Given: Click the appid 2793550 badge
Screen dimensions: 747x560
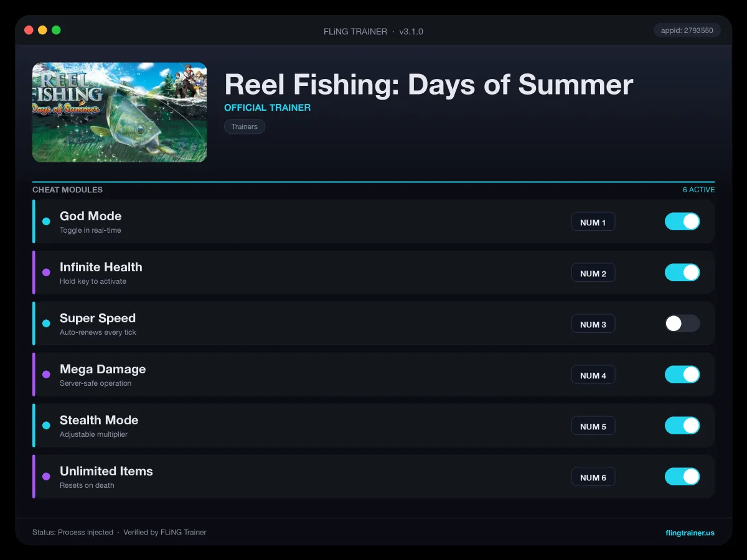Looking at the screenshot, I should point(687,30).
